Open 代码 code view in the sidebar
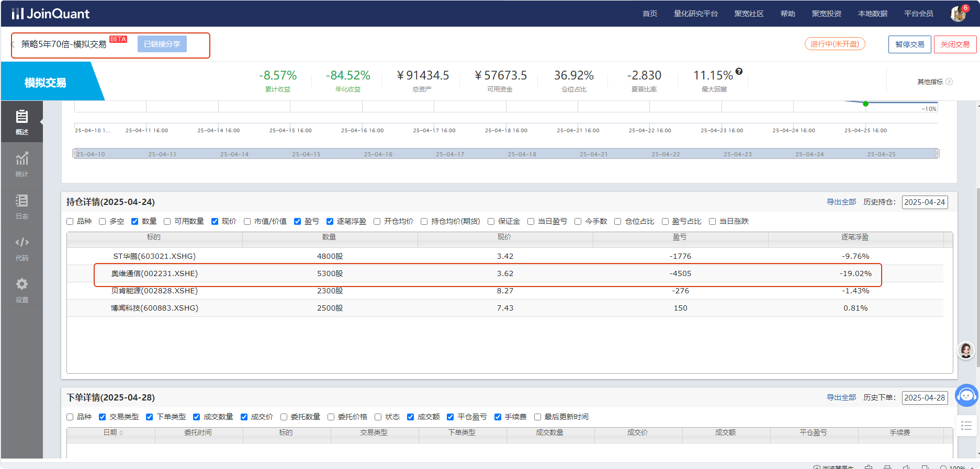The height and width of the screenshot is (469, 980). coord(22,248)
